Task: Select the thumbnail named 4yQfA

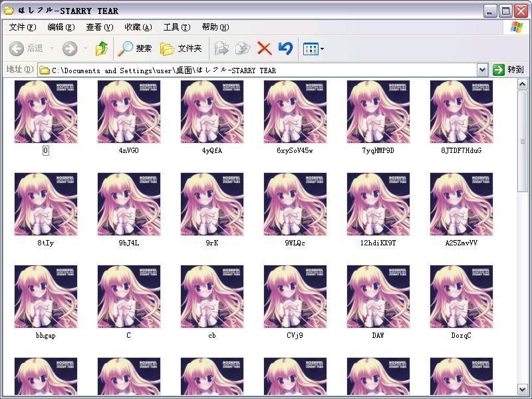Action: coord(212,112)
